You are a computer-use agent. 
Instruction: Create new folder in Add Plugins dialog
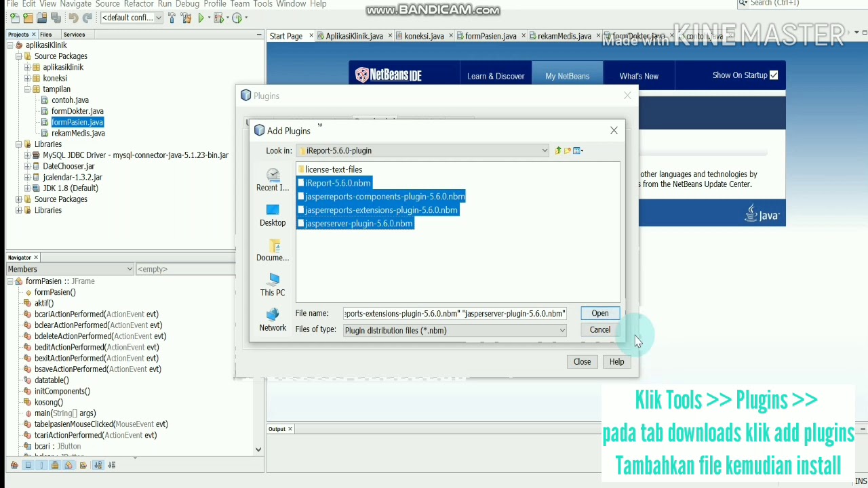pos(567,150)
